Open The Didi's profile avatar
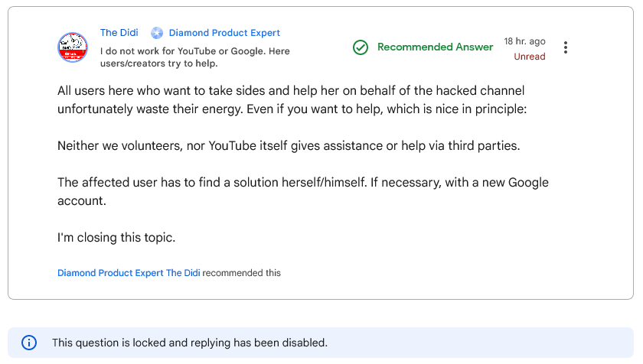 coord(73,47)
